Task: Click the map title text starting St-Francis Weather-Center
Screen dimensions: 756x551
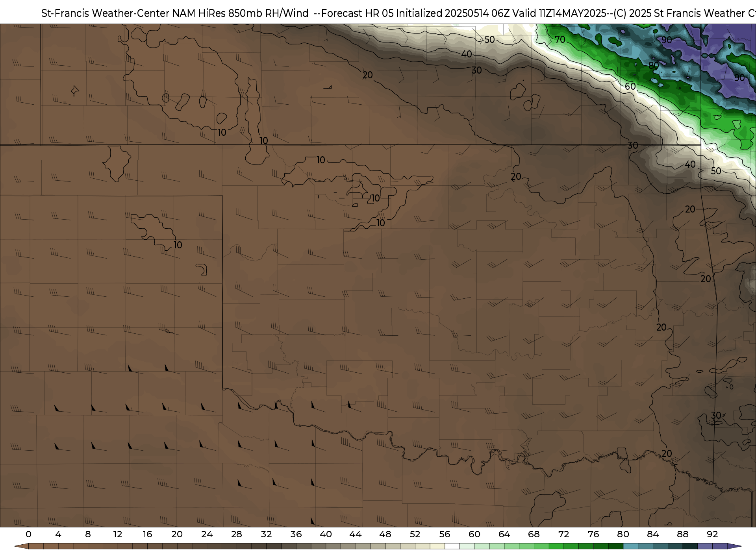Action: pyautogui.click(x=398, y=13)
